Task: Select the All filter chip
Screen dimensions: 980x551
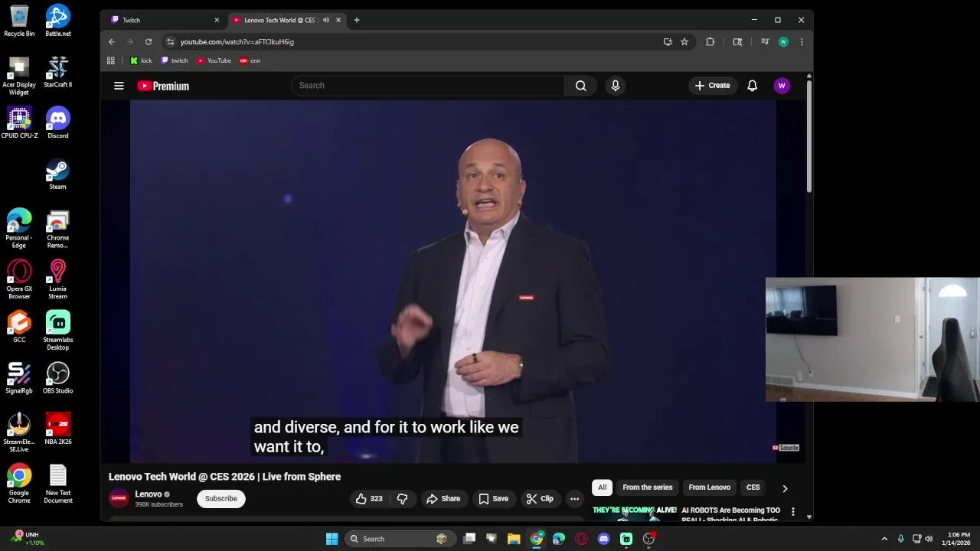Action: (x=603, y=487)
